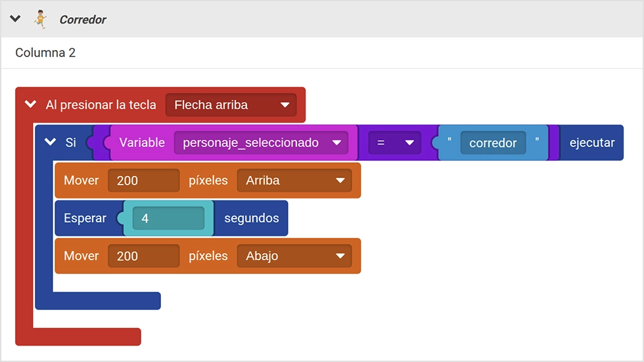Open the personaje_seleccionado variable dropdown
The image size is (644, 362).
coord(262,143)
